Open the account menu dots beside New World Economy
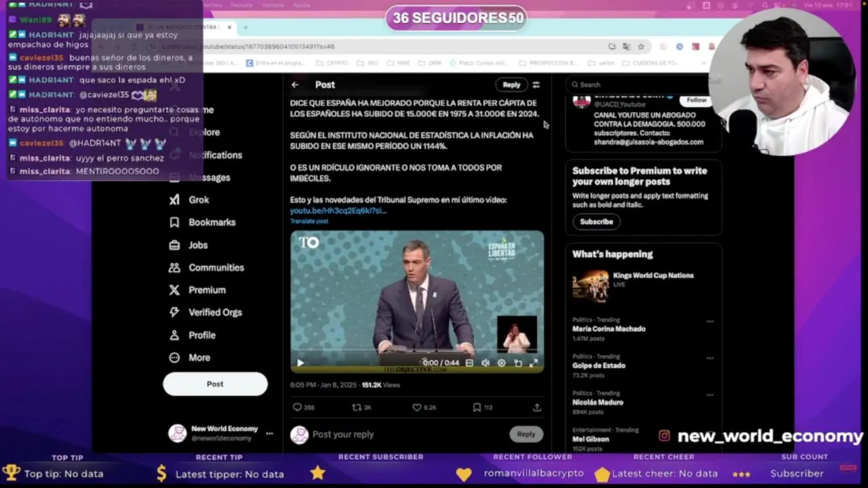868x488 pixels. tap(269, 433)
